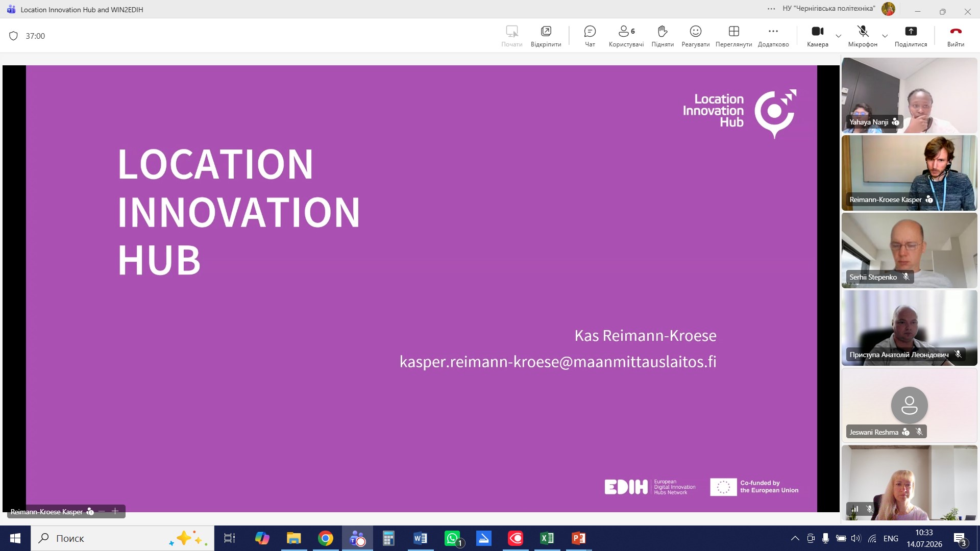This screenshot has width=980, height=551.
Task: Zoom in shared content with plus
Action: pos(115,511)
